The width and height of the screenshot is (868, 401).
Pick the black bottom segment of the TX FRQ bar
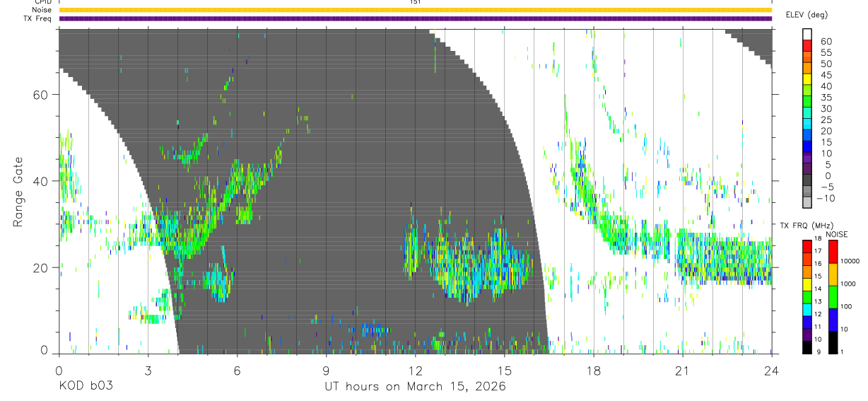(x=807, y=347)
